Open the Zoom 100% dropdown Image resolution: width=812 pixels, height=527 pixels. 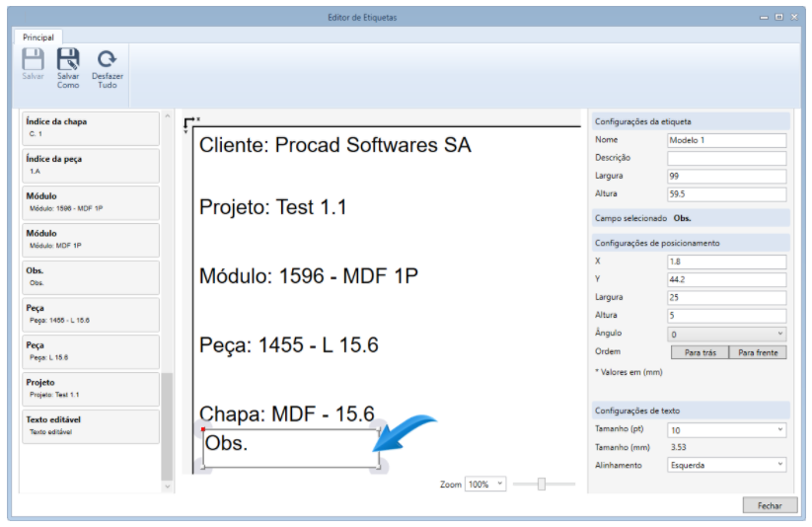point(485,484)
